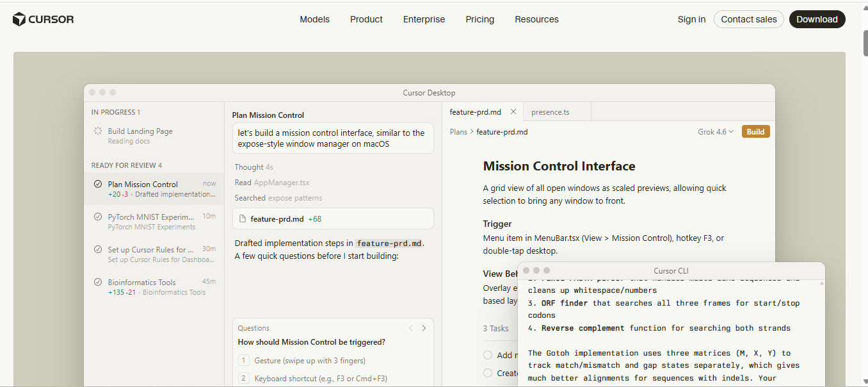This screenshot has height=387, width=868.
Task: Open the Product menu
Action: [366, 19]
